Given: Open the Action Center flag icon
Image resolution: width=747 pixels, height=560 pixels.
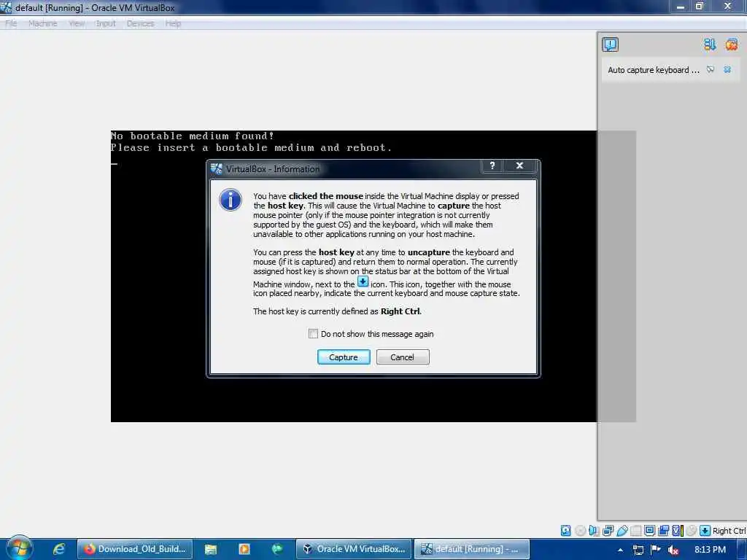Looking at the screenshot, I should coord(656,550).
